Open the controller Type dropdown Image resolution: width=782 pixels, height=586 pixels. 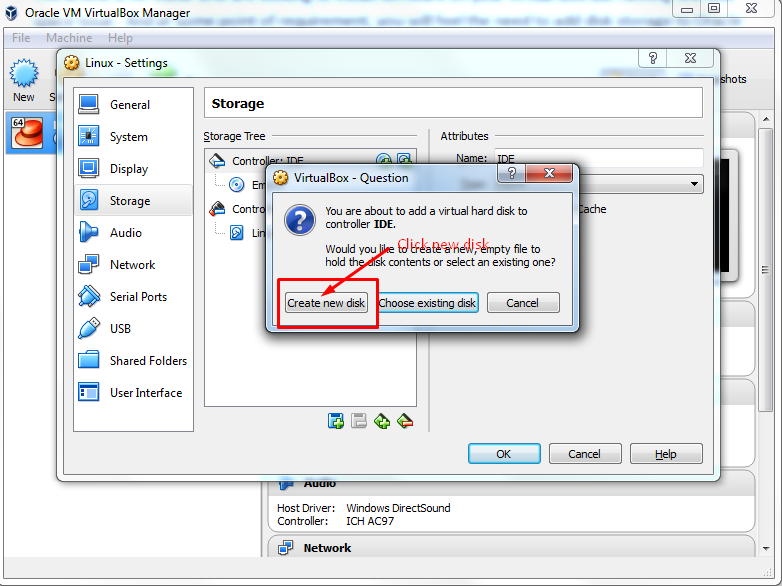694,184
